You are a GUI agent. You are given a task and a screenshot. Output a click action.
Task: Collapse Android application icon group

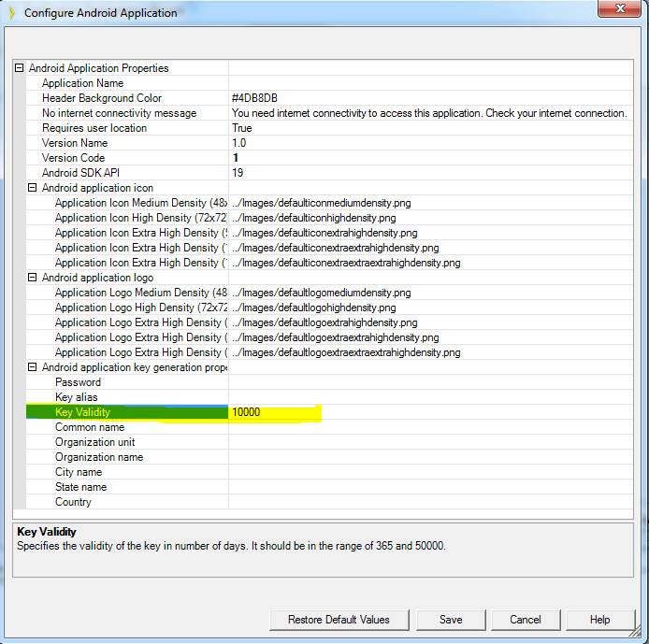click(x=33, y=188)
